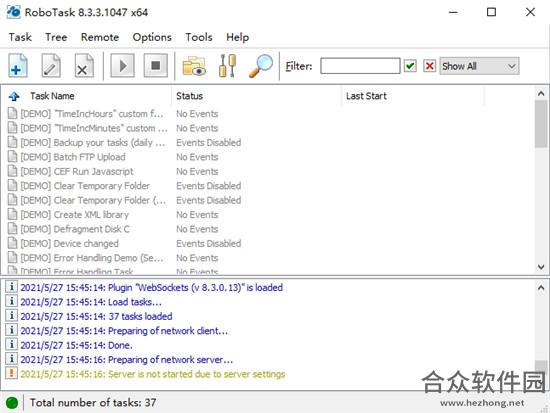
Task: Click Events Disabled status of Device changed
Action: pyautogui.click(x=209, y=243)
